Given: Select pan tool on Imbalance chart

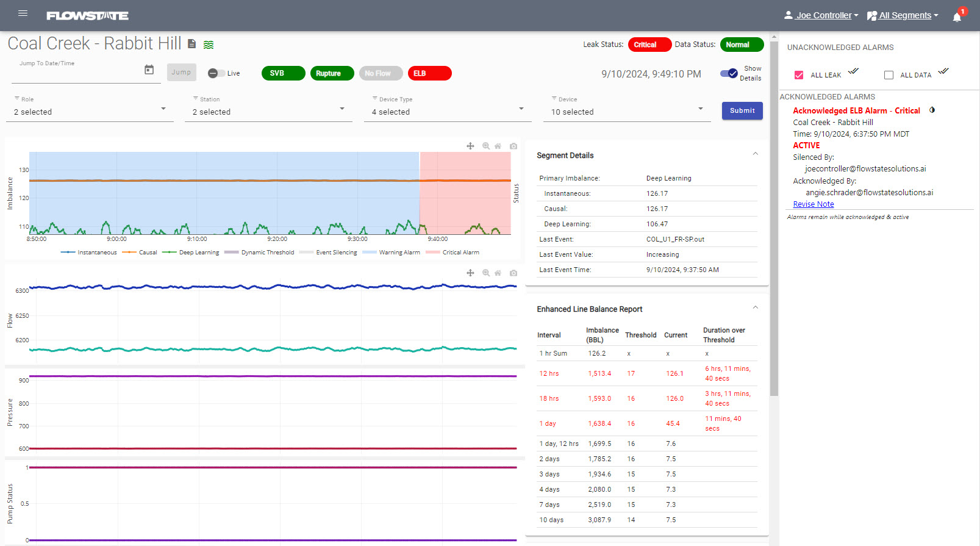Looking at the screenshot, I should tap(470, 146).
